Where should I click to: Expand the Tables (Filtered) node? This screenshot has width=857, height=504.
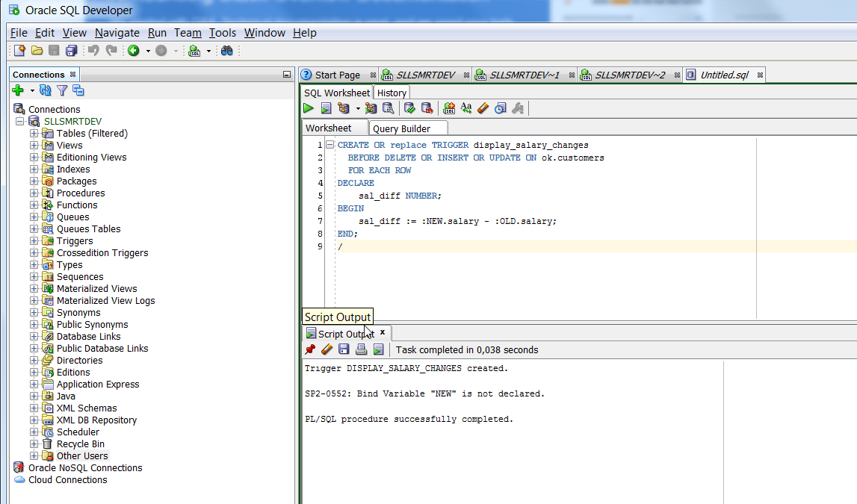pyautogui.click(x=34, y=133)
